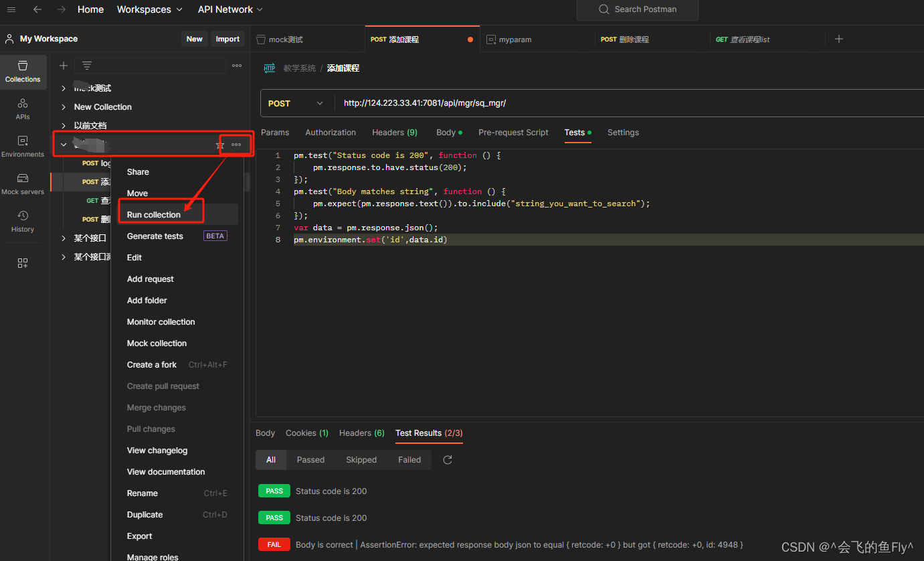Star the highlighted collection
The height and width of the screenshot is (561, 924).
(219, 145)
